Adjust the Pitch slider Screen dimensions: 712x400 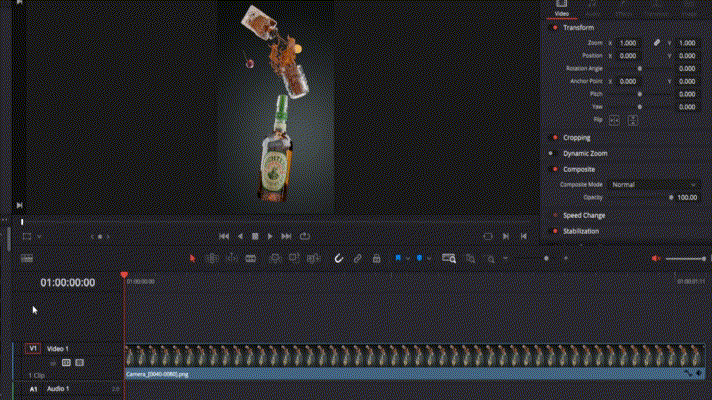click(x=640, y=94)
